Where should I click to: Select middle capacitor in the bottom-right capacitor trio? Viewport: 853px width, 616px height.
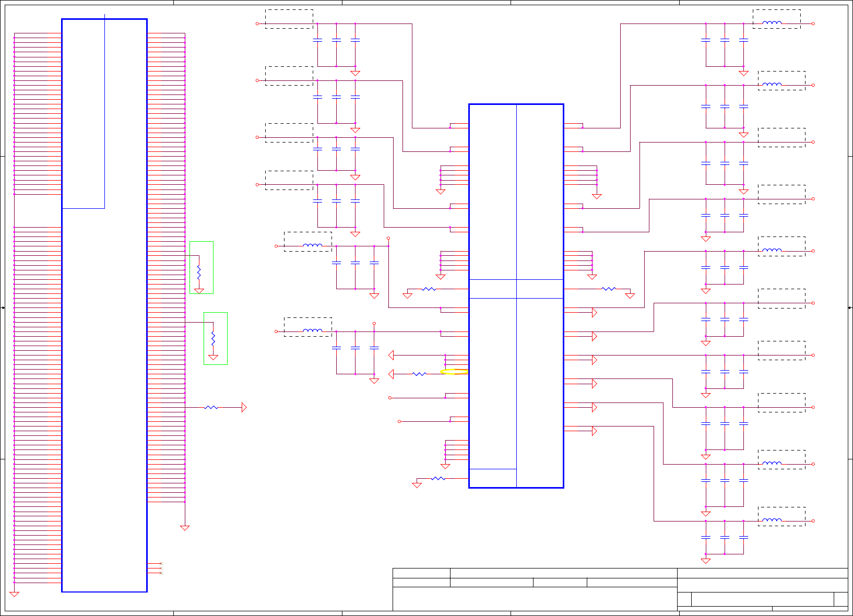pos(725,537)
